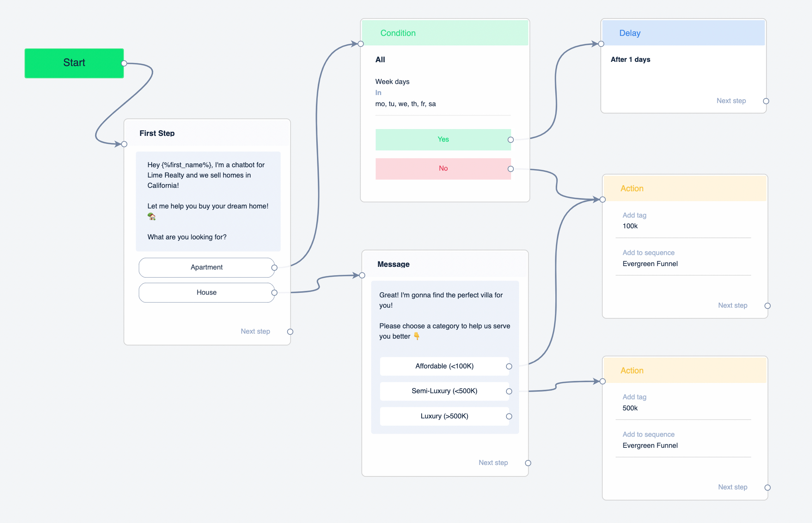Image resolution: width=812 pixels, height=523 pixels.
Task: Click the Condition No branch output connector
Action: click(x=511, y=169)
